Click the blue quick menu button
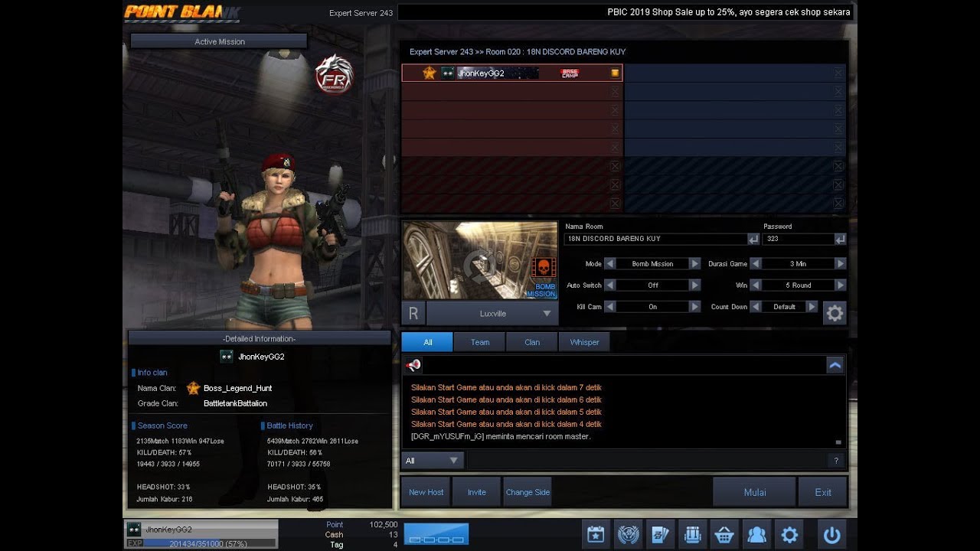The width and height of the screenshot is (980, 551). 436,534
